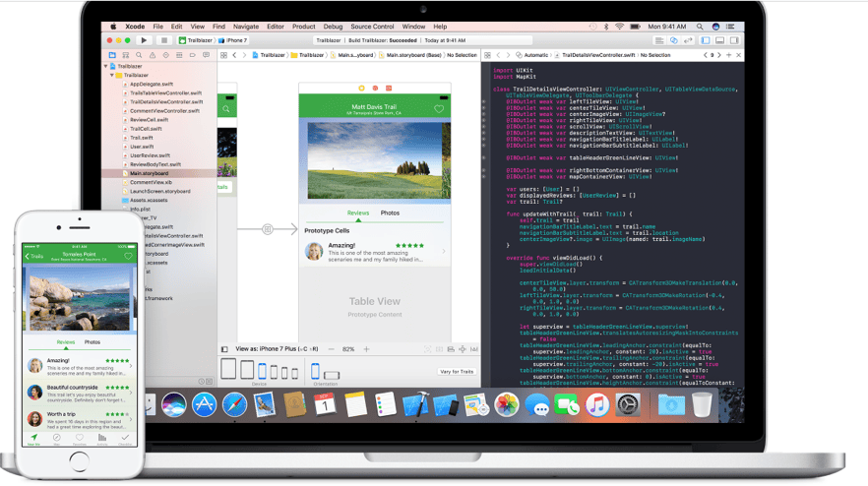Launch Safari from the Dock

234,404
